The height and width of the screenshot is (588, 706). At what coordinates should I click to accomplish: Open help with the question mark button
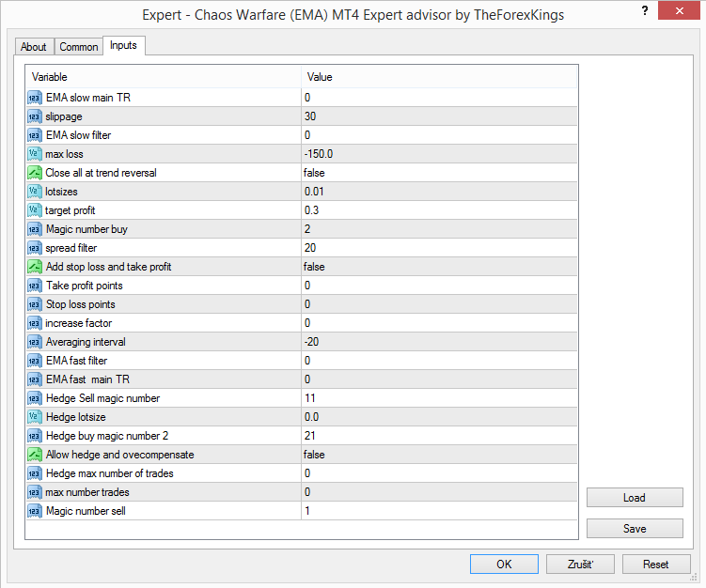(x=645, y=10)
